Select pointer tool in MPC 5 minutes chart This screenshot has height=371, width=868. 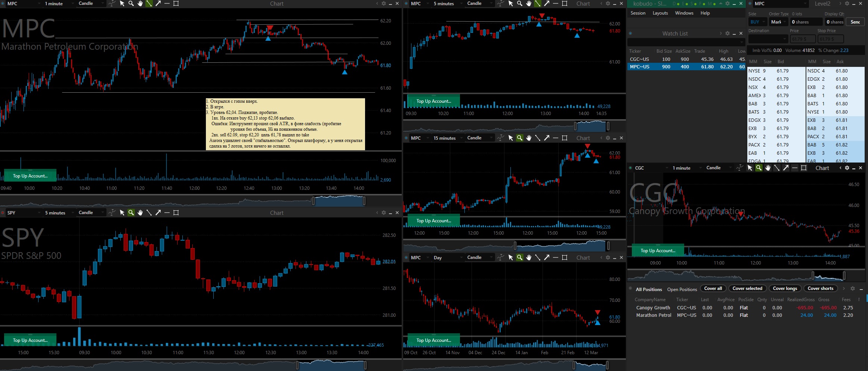coord(511,3)
